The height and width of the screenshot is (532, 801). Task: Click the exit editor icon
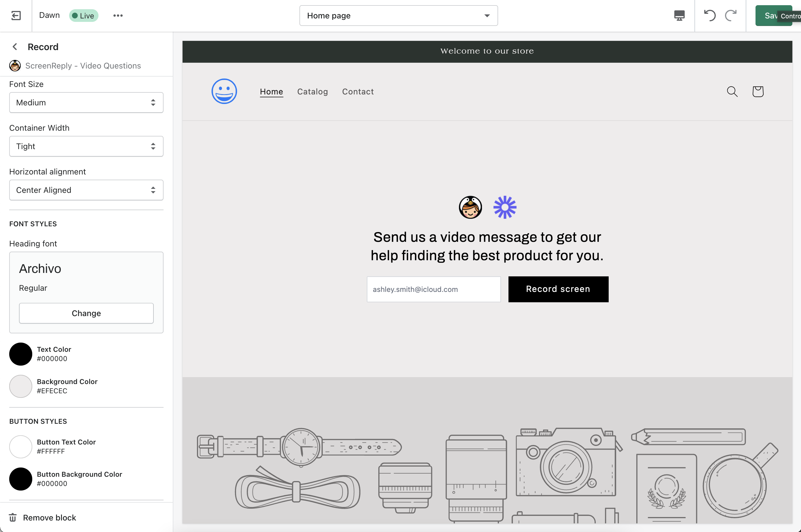click(16, 16)
